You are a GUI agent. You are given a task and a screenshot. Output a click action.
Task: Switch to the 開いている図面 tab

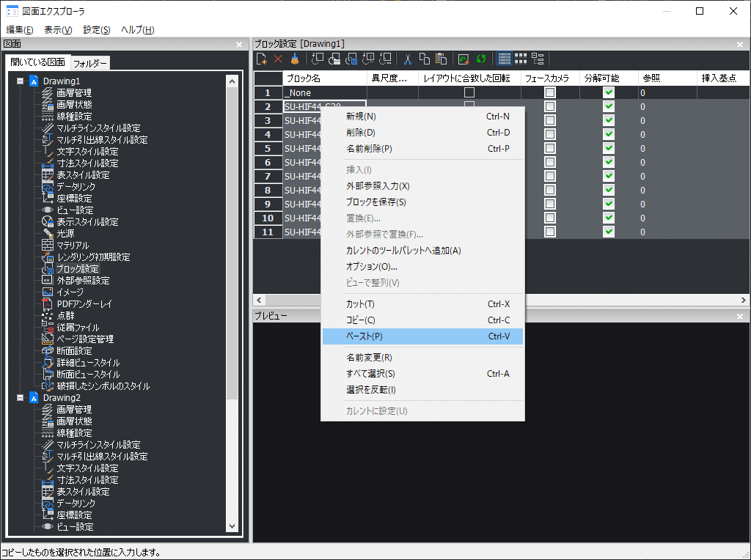click(38, 62)
